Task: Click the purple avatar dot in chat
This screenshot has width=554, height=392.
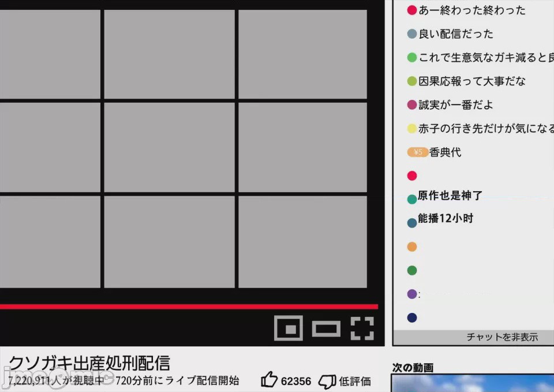Action: coord(412,294)
